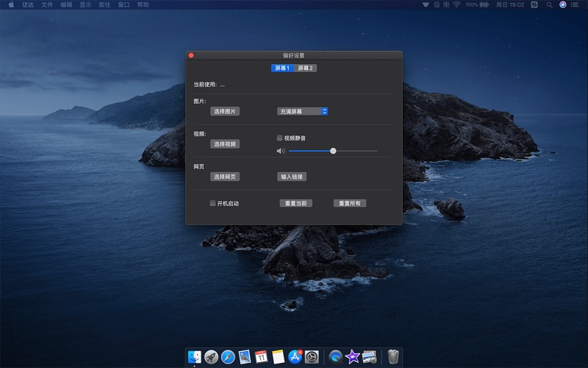Screen dimensions: 588x368
Task: Click the 重置所有 button
Action: 350,203
